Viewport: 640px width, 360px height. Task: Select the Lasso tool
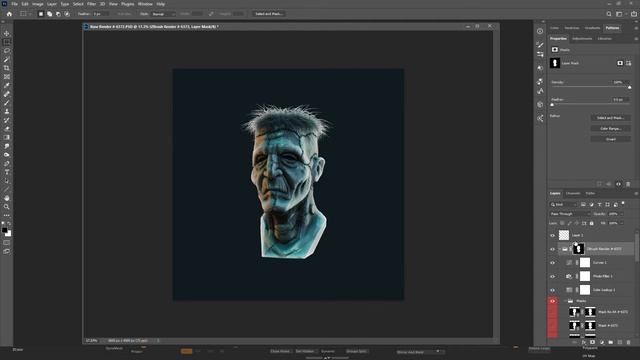click(x=7, y=51)
